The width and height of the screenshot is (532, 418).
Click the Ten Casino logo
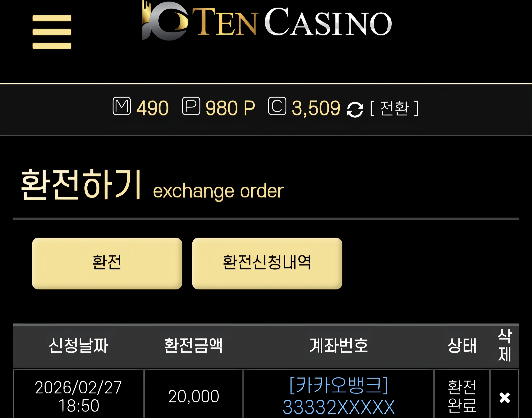(x=267, y=21)
